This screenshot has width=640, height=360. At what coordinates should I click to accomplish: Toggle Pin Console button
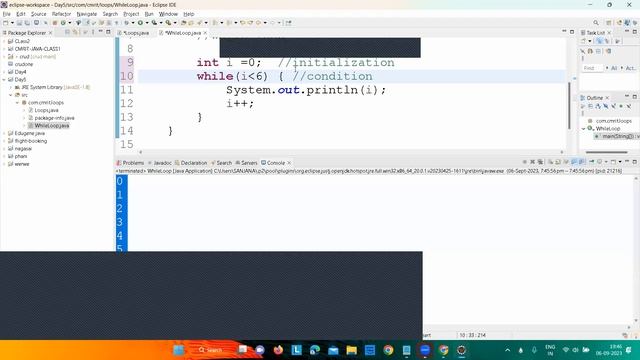click(591, 162)
